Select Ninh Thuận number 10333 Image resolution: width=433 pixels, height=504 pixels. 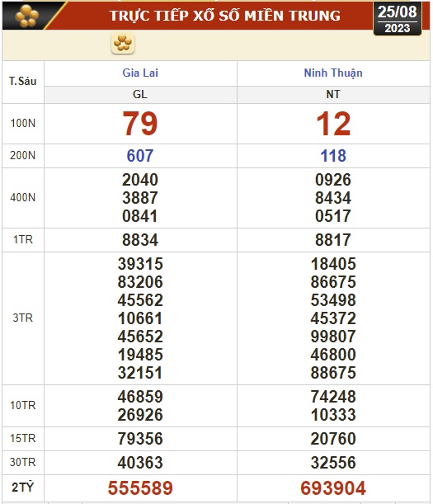click(x=333, y=415)
